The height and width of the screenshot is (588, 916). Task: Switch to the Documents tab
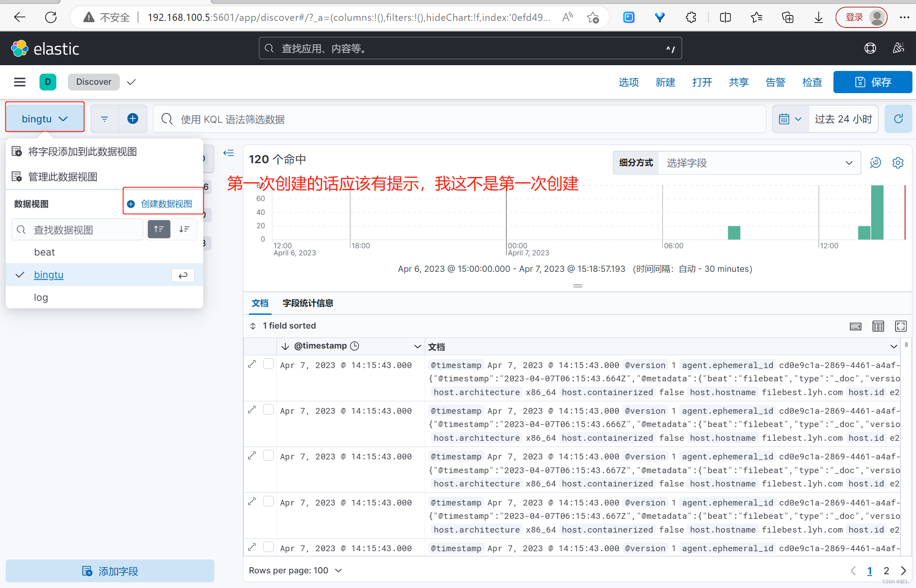[x=260, y=303]
